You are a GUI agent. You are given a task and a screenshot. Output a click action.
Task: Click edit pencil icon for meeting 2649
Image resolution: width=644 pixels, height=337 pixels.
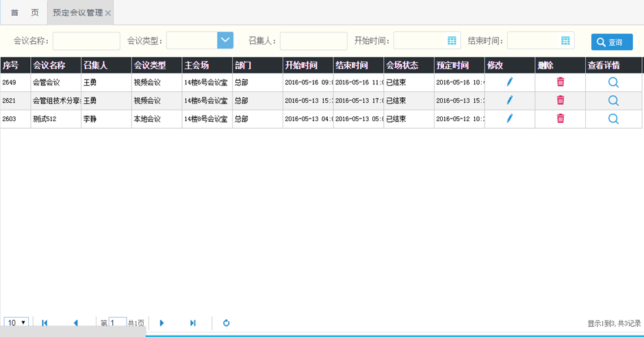point(509,82)
